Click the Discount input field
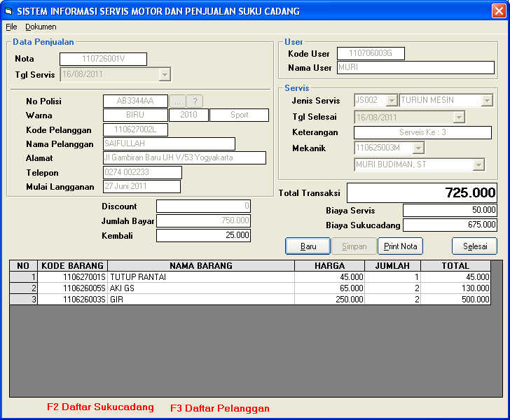510x420 pixels. (203, 206)
